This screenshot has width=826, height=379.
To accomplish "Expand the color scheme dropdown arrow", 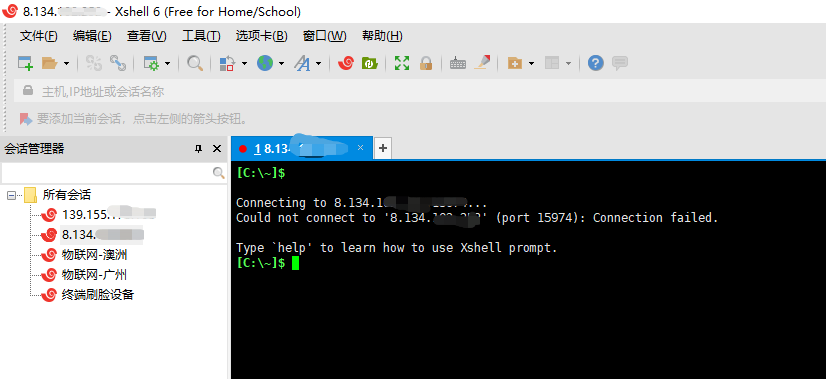I will [244, 64].
